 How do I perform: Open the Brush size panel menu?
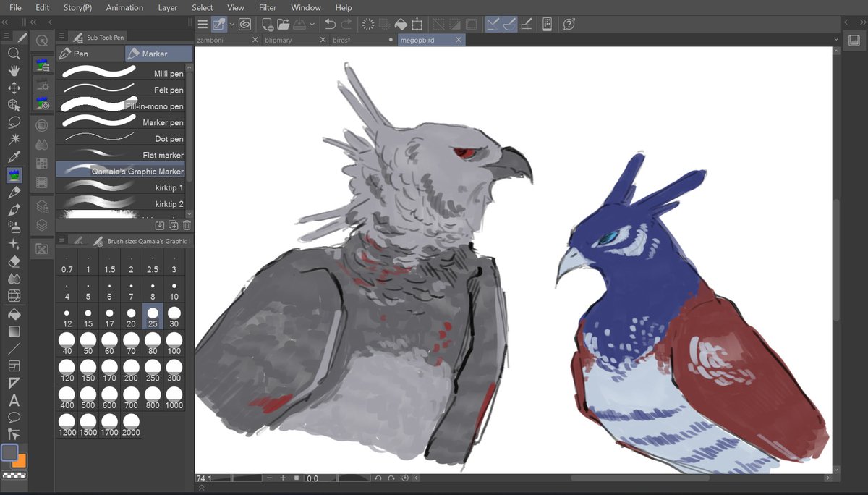[x=61, y=240]
